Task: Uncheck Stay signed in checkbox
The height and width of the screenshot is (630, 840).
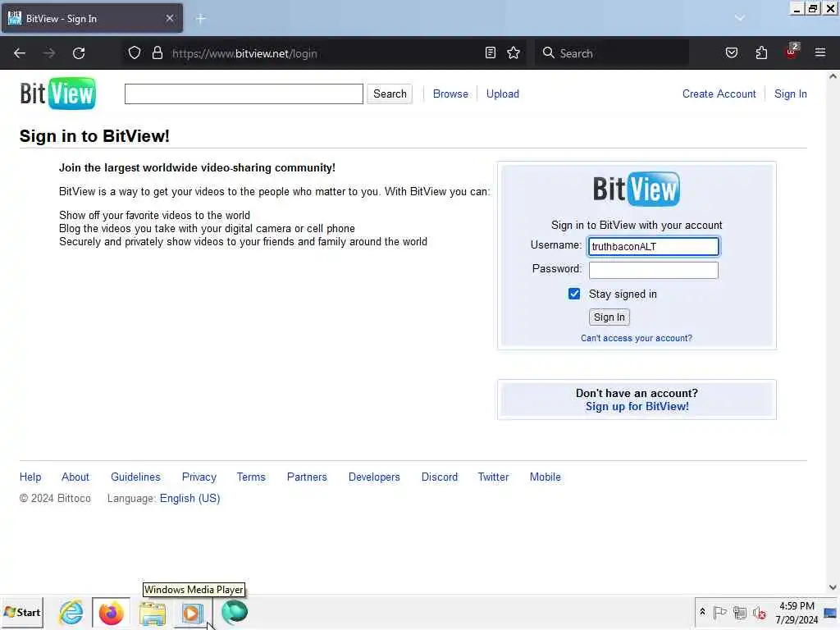Action: [574, 294]
